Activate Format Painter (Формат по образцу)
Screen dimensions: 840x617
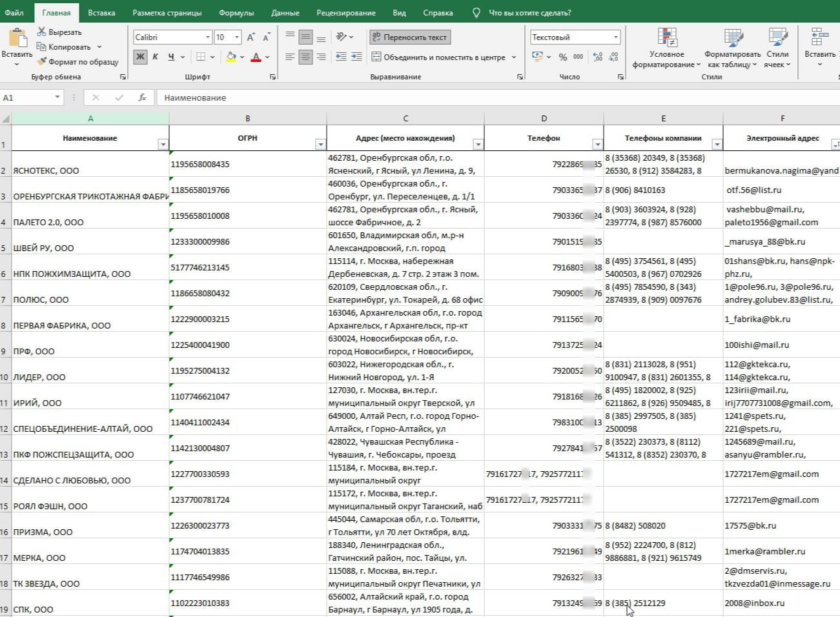(77, 61)
